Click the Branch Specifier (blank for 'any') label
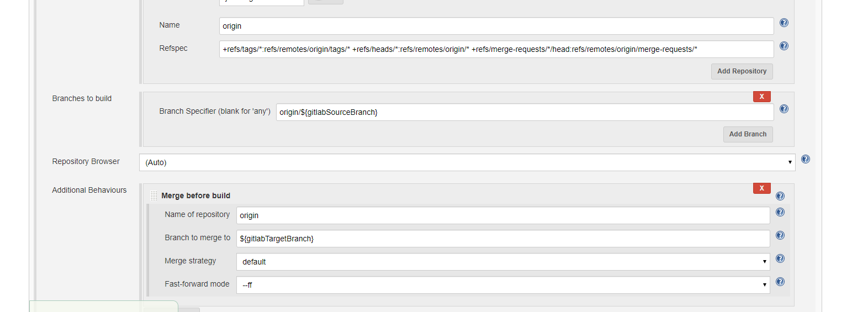 tap(215, 111)
